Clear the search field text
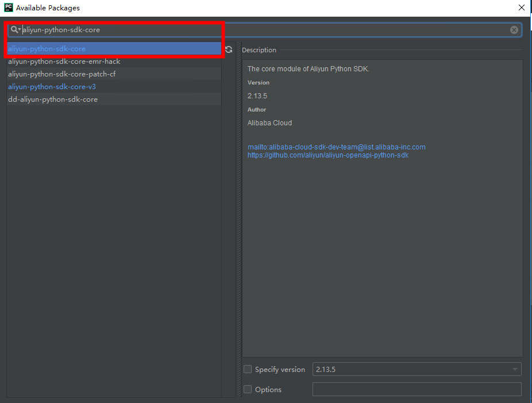 point(514,30)
